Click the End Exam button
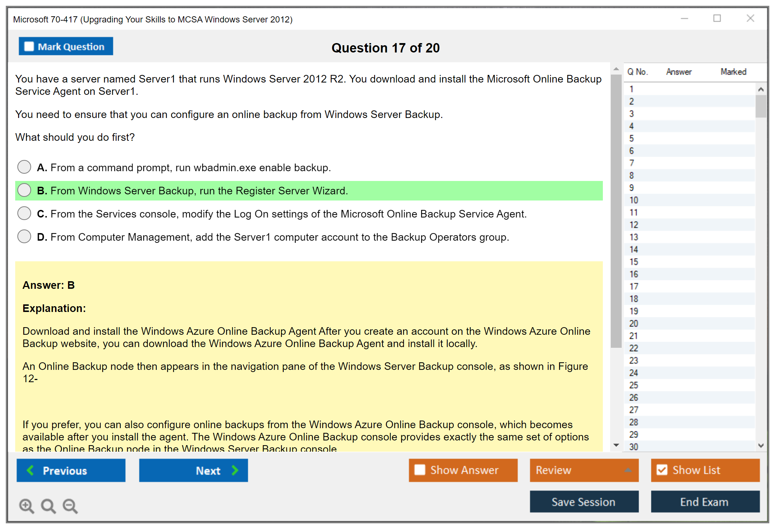The image size is (778, 532). point(705,502)
